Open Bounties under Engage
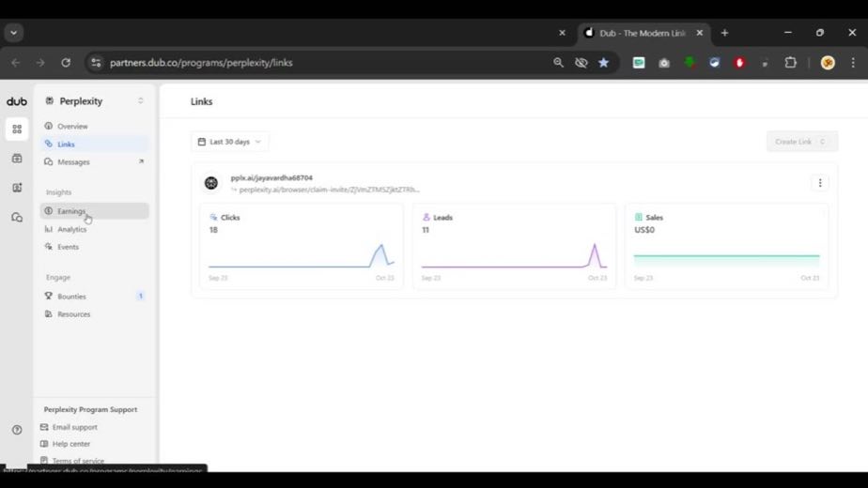Screen dimensions: 868x488 (x=94, y=296)
